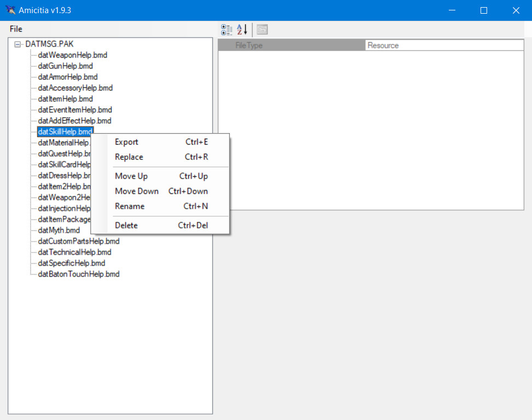The height and width of the screenshot is (420, 532).
Task: Open the File menu
Action: pos(16,29)
